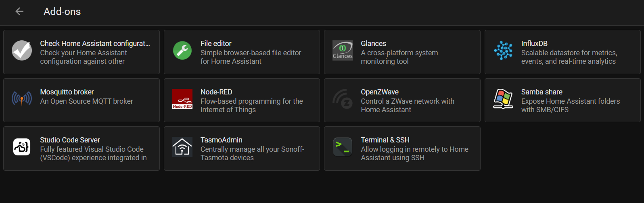This screenshot has width=644, height=203.
Task: Open the Terminal & SSH title
Action: (x=385, y=140)
